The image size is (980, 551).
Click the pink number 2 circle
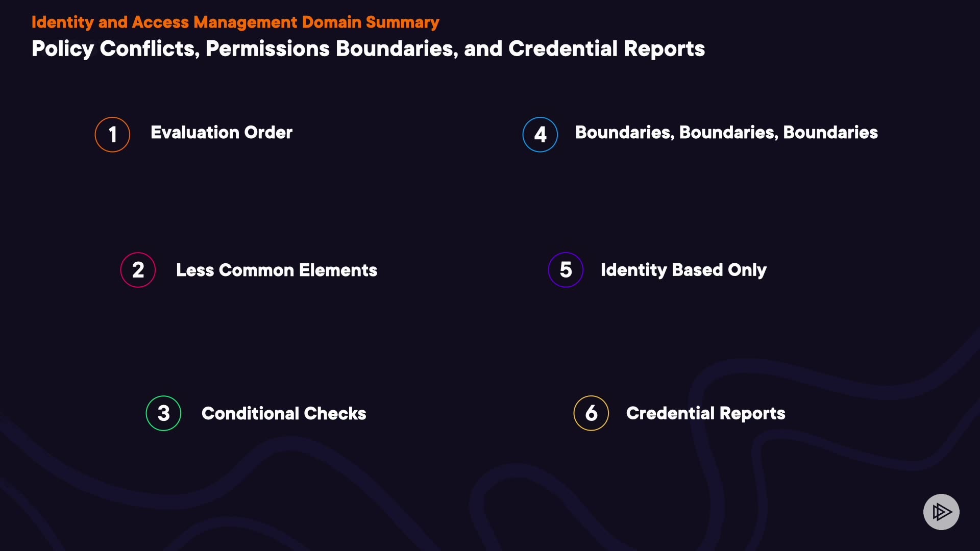tap(138, 270)
